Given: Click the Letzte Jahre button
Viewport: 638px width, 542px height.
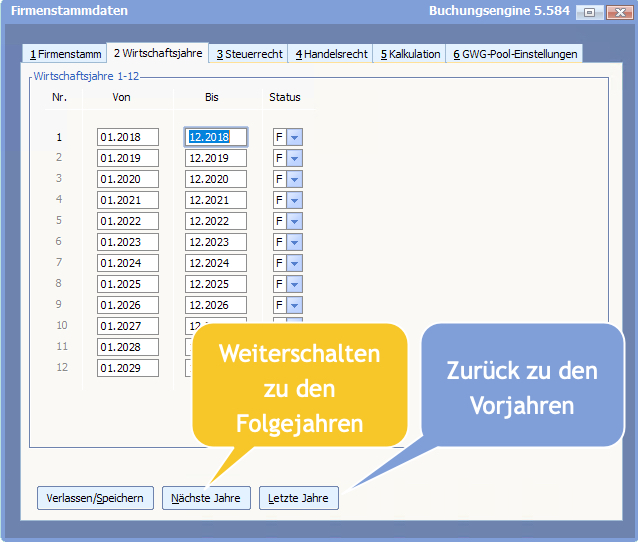Looking at the screenshot, I should pos(298,498).
